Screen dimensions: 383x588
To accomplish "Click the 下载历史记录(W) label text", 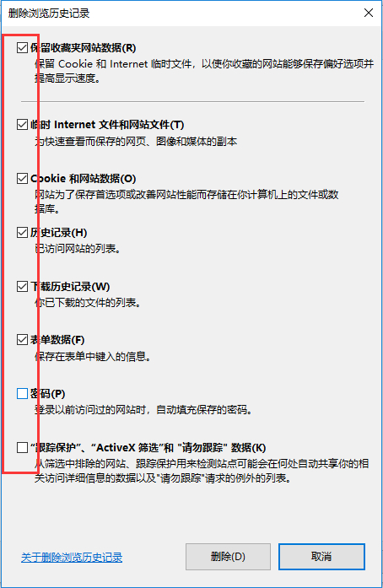I will pyautogui.click(x=70, y=287).
